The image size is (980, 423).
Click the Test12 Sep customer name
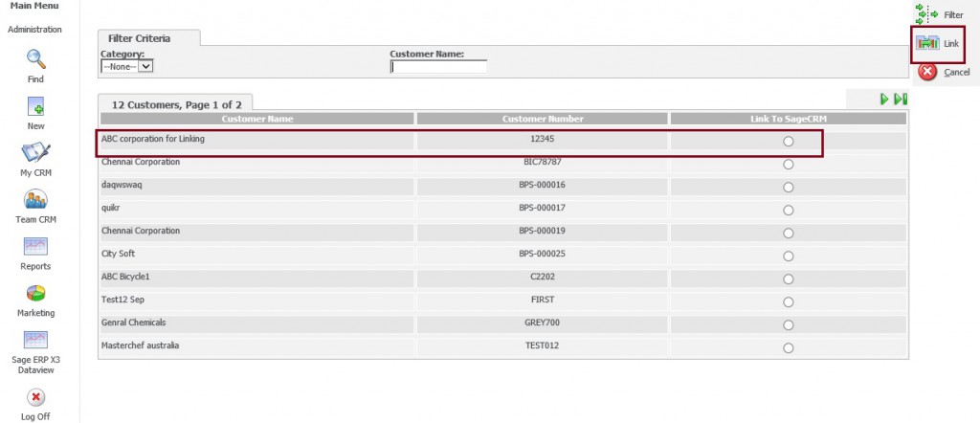click(122, 300)
